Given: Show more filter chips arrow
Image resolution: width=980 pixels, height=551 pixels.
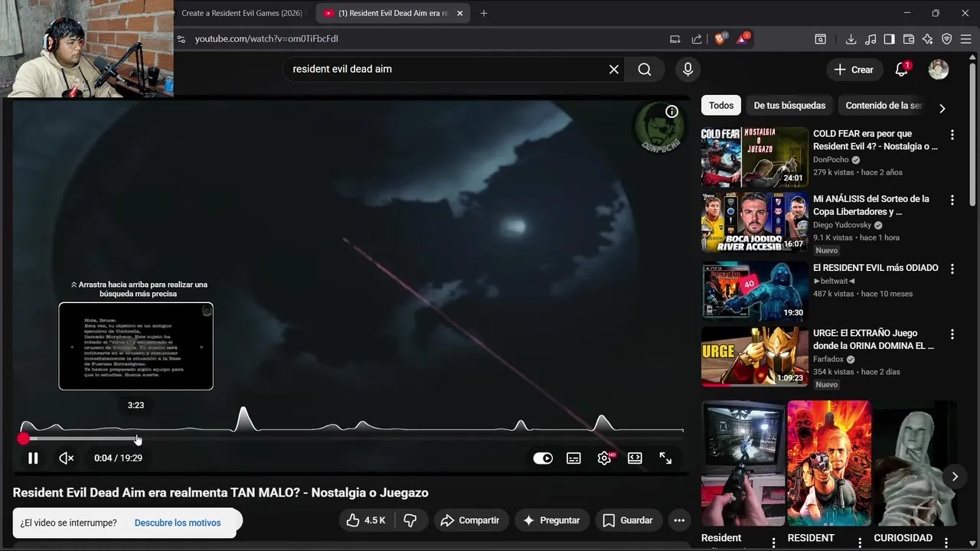Looking at the screenshot, I should click(x=942, y=108).
